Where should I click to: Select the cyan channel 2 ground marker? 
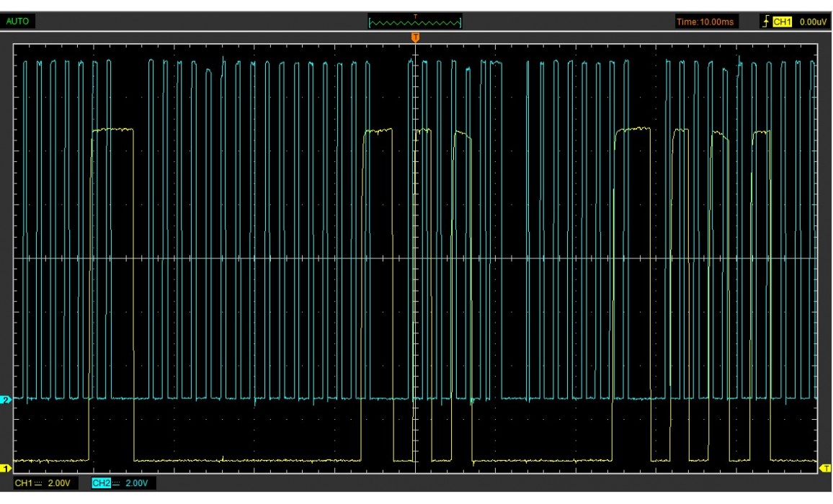[x=6, y=399]
